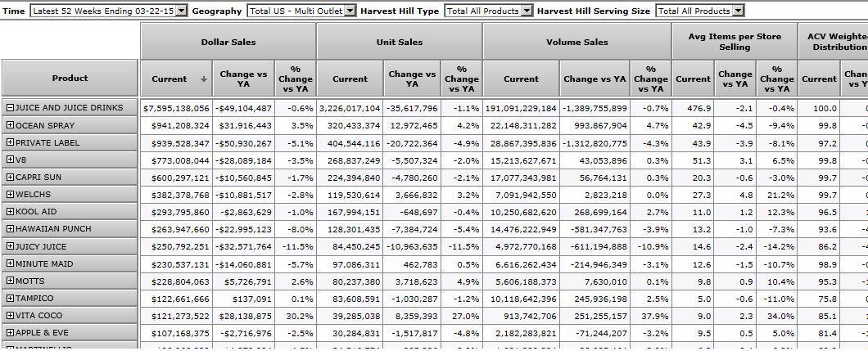Click the Unit Sales group header
The height and width of the screenshot is (351, 868).
(399, 42)
